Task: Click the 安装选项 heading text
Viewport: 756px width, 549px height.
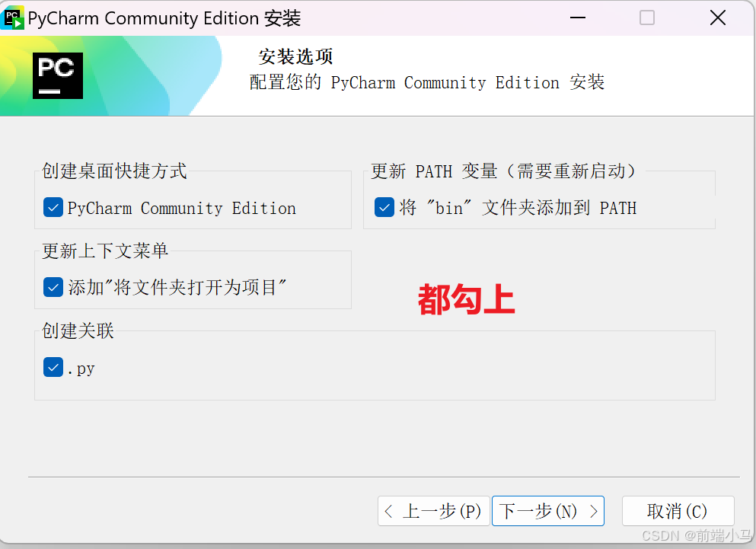Action: coord(295,56)
